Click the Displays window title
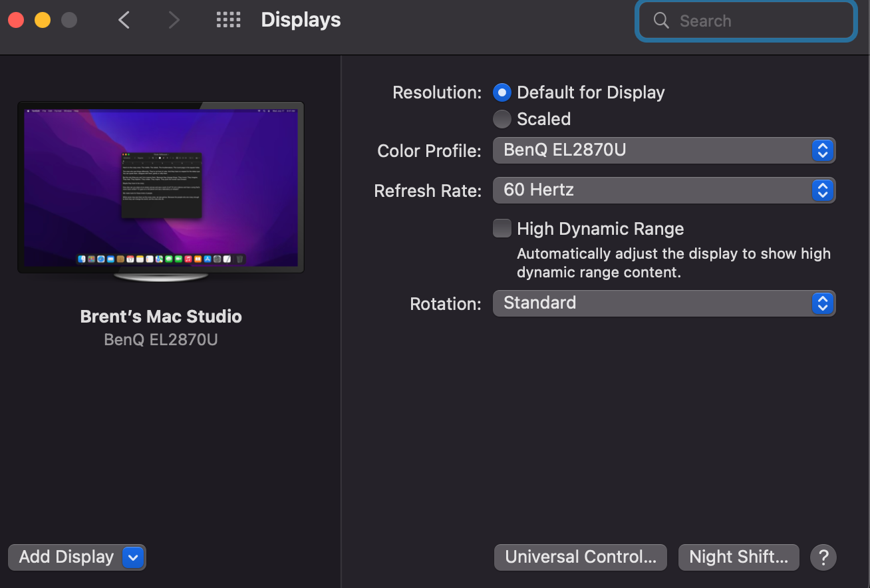Screen dimensions: 870x588 pos(301,20)
